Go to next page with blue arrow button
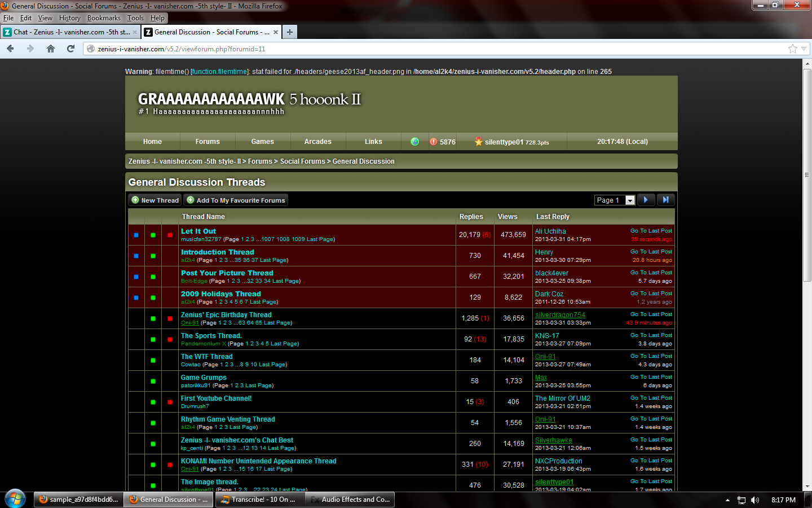 (x=646, y=200)
